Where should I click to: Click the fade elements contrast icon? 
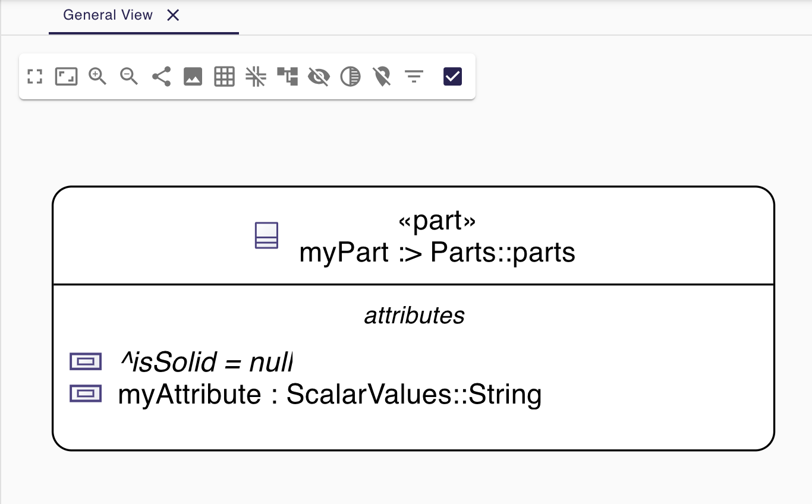click(350, 76)
